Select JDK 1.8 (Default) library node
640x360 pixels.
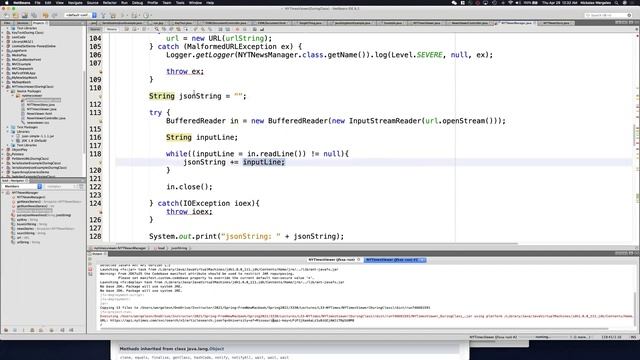[x=34, y=140]
